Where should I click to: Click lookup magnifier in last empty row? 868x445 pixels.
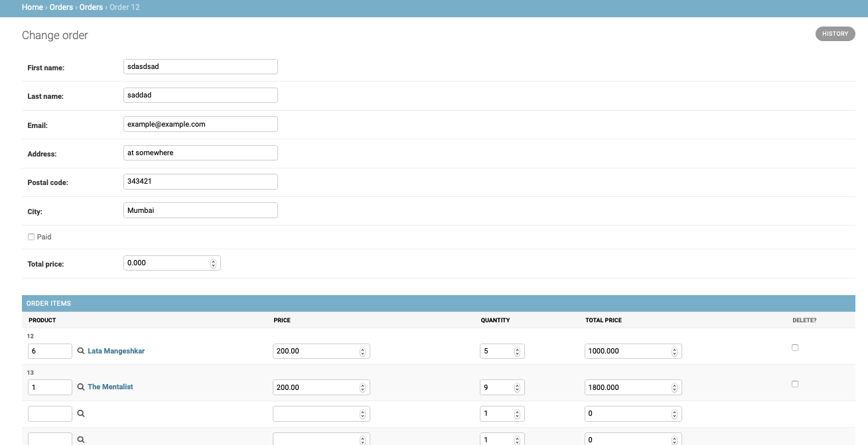pyautogui.click(x=81, y=439)
